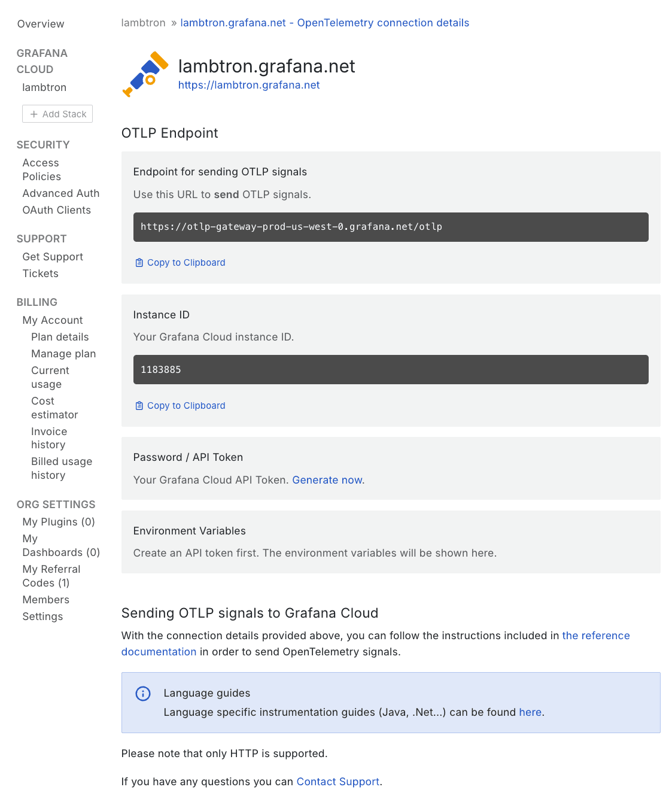Click the info icon in the Language guides box
Screen dimensions: 672x799
(142, 693)
